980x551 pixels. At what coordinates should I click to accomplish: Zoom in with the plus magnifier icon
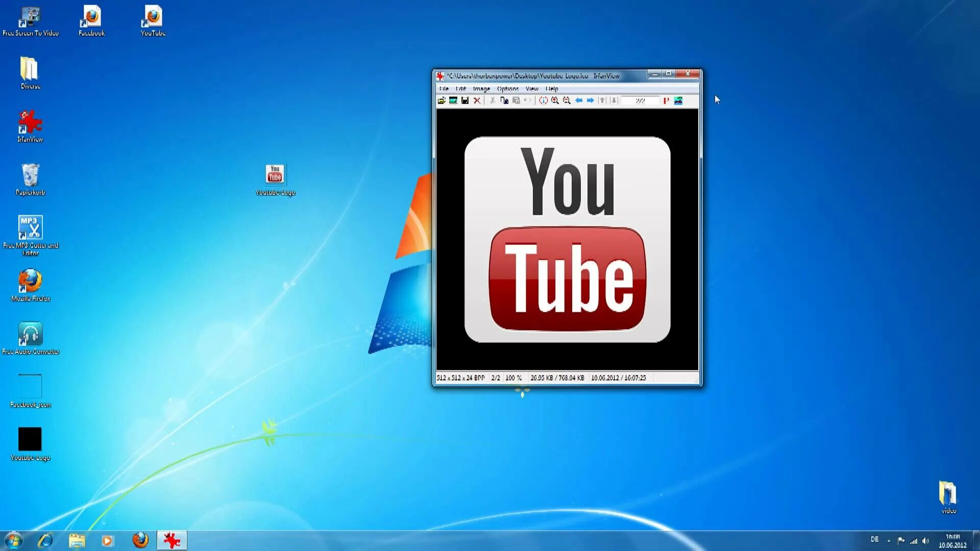555,101
